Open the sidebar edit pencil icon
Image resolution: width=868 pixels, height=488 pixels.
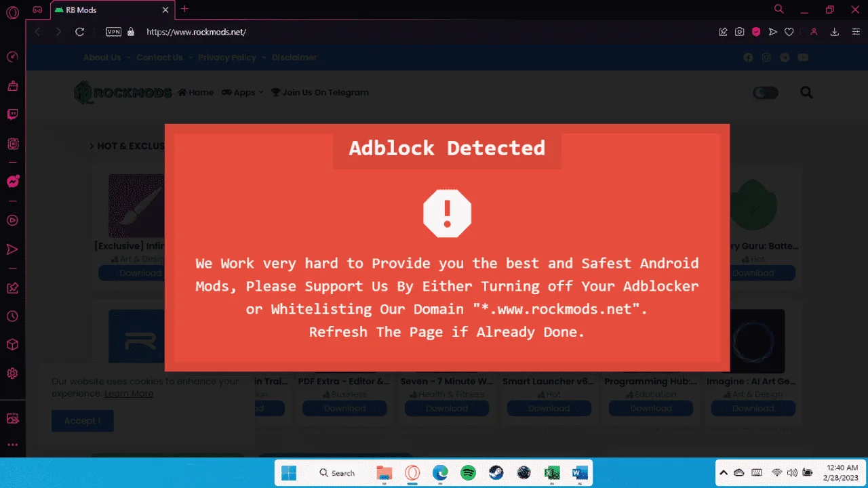(12, 287)
